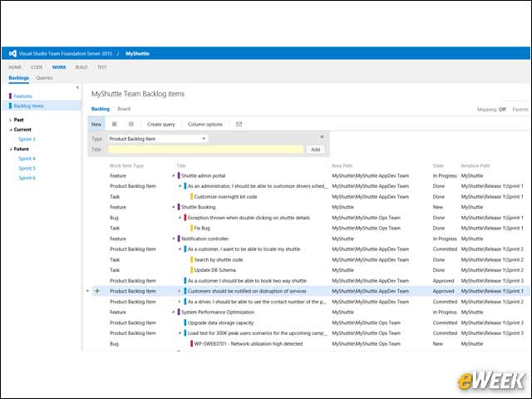Select 'Customize overnight kit code' task
532x399 pixels.
(x=225, y=196)
